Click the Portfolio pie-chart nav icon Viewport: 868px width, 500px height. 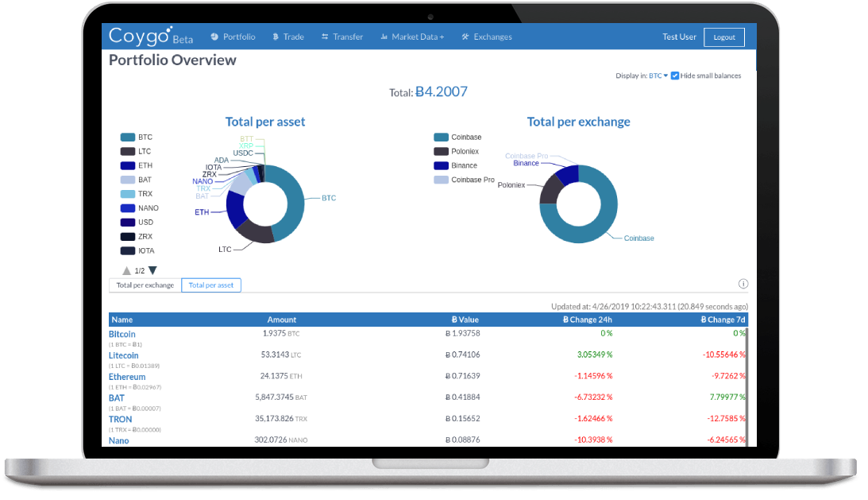coord(214,37)
